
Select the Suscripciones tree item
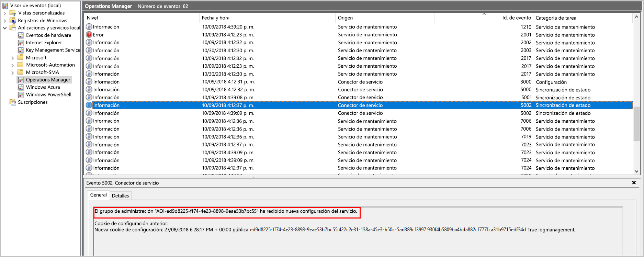click(x=33, y=102)
